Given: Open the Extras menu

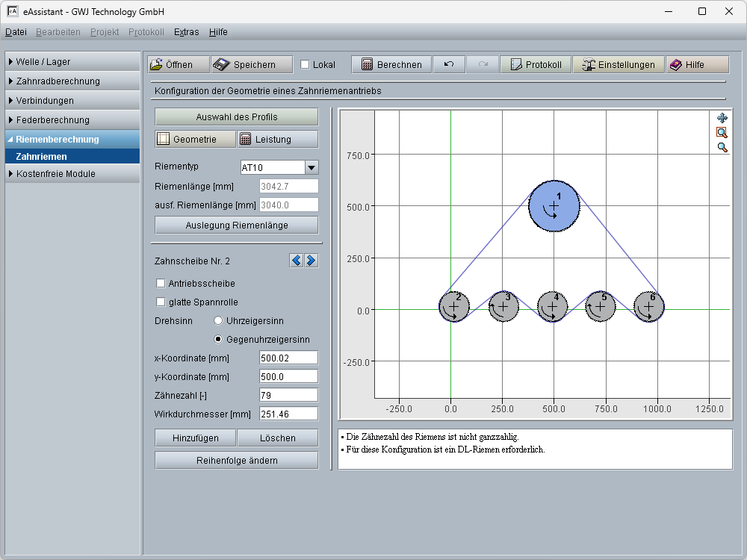Looking at the screenshot, I should pyautogui.click(x=186, y=32).
